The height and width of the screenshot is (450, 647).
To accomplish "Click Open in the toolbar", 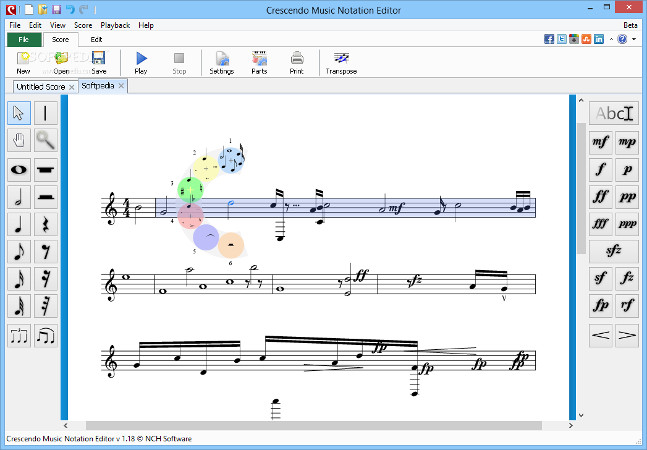I will 61,63.
